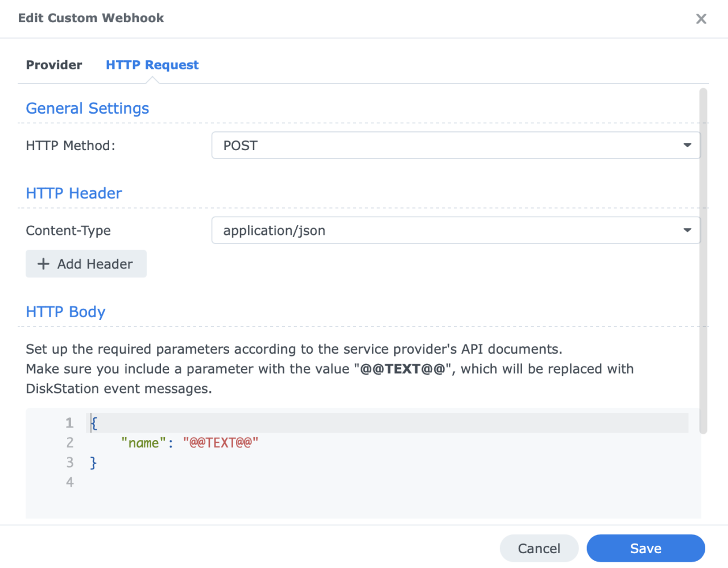Viewport: 728px width, 568px height.
Task: Save the webhook settings
Action: [x=646, y=548]
